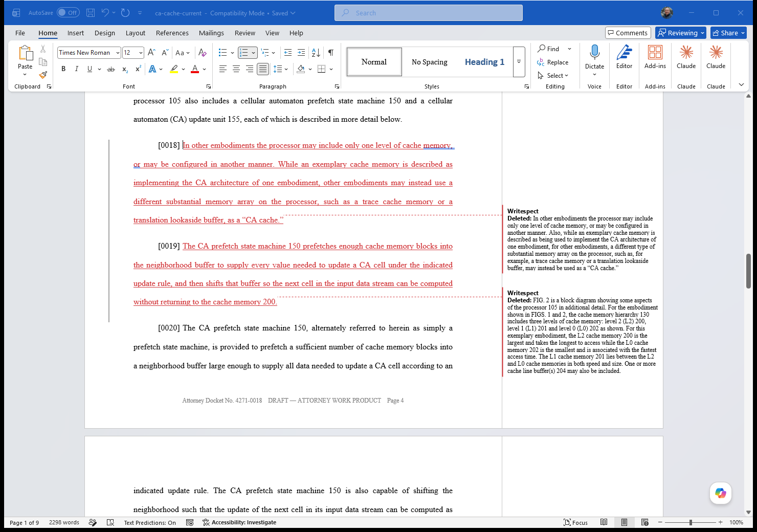The width and height of the screenshot is (757, 532).
Task: Align text right
Action: click(250, 69)
